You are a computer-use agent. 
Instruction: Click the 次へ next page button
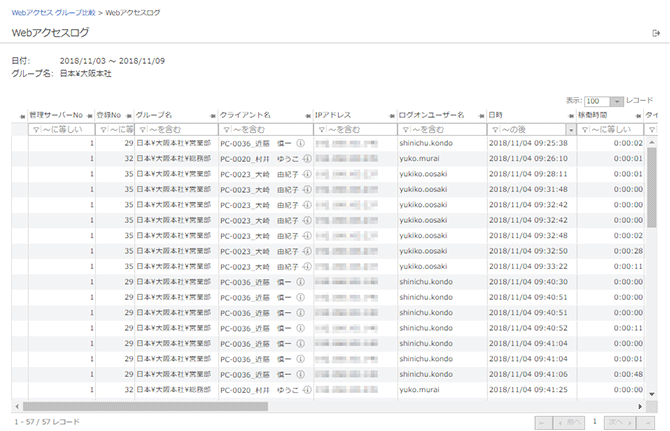pos(618,422)
